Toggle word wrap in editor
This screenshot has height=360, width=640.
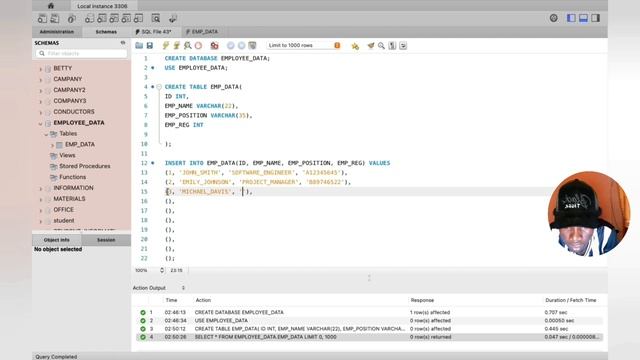click(x=403, y=46)
